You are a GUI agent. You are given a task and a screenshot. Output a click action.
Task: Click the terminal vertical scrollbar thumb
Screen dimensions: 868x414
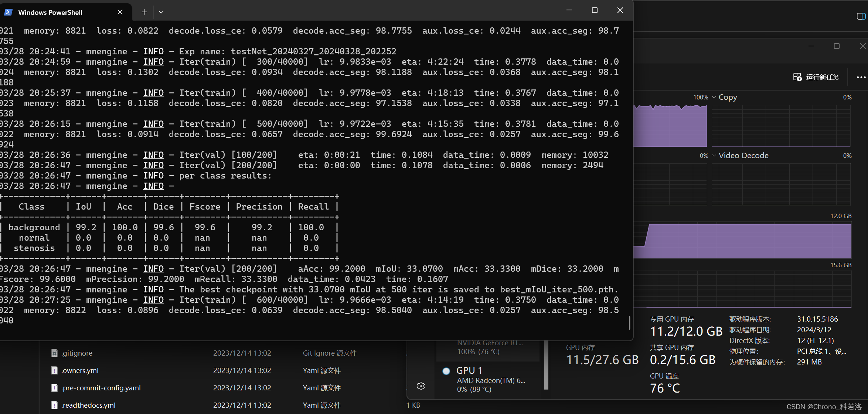pos(629,322)
